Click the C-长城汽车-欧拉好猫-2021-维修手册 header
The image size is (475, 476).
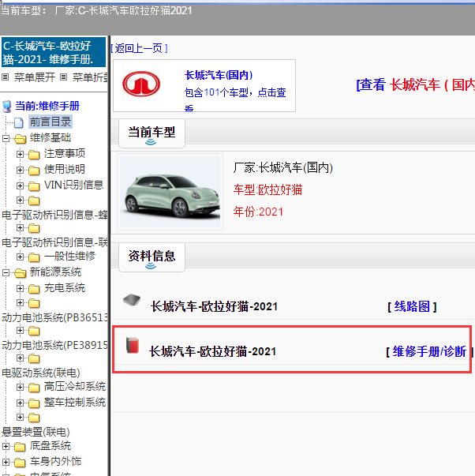[x=54, y=53]
